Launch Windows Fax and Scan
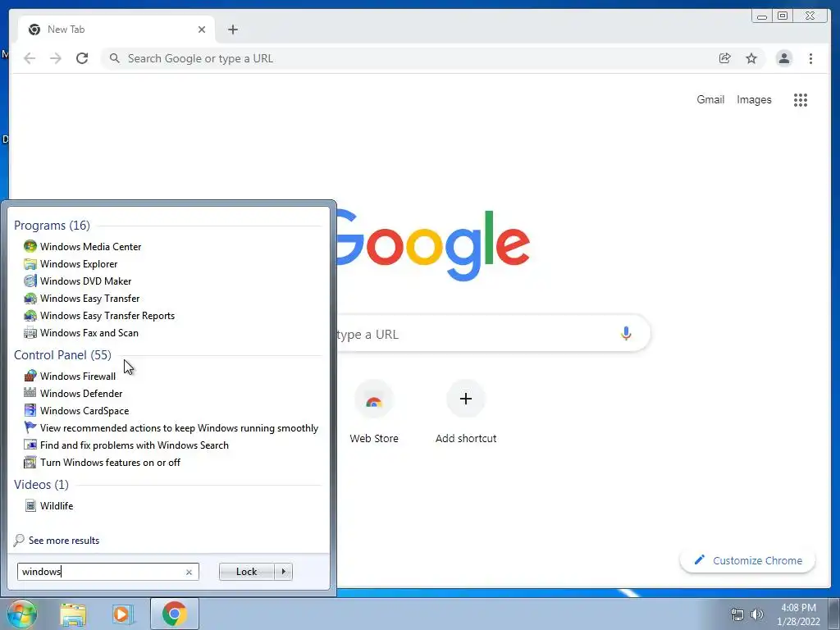The height and width of the screenshot is (630, 840). click(x=89, y=333)
